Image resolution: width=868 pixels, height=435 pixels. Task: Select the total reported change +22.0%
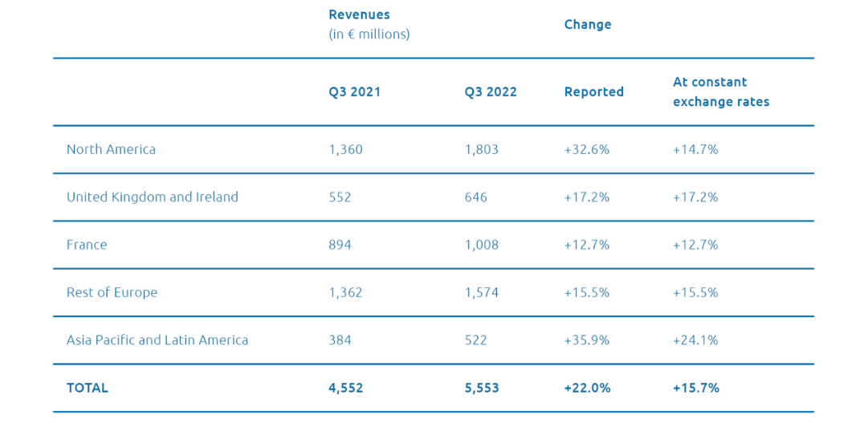click(588, 388)
